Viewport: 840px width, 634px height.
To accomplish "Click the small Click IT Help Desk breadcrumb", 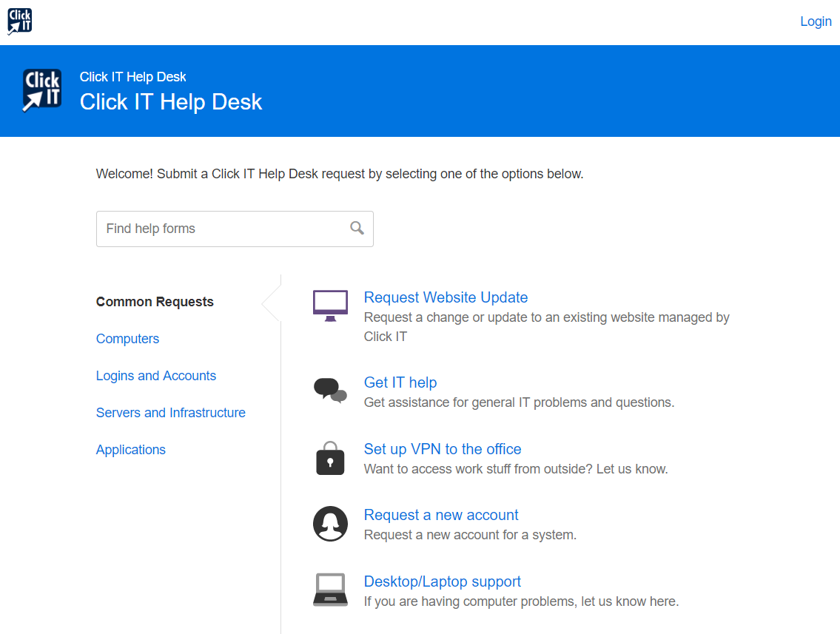I will 133,77.
